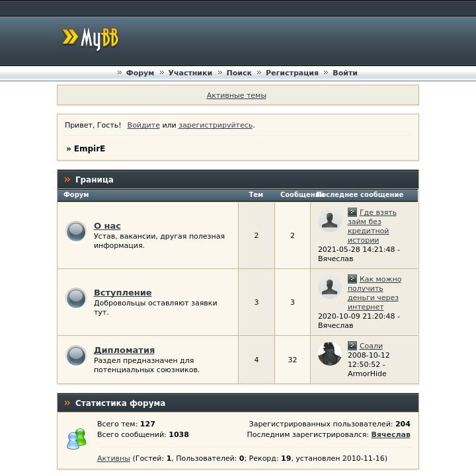Click the status icon of the Дипломатия forum
Screen dimensions: 476x476
(76, 356)
